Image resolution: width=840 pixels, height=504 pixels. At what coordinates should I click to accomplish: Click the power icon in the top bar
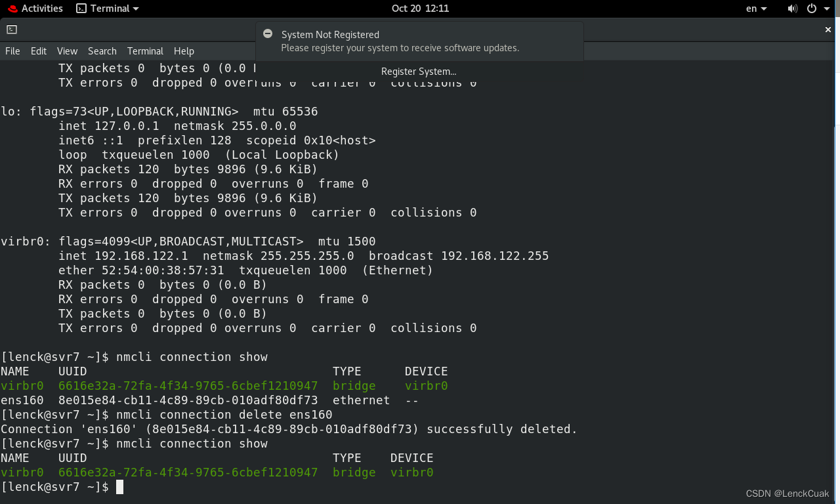pos(812,9)
